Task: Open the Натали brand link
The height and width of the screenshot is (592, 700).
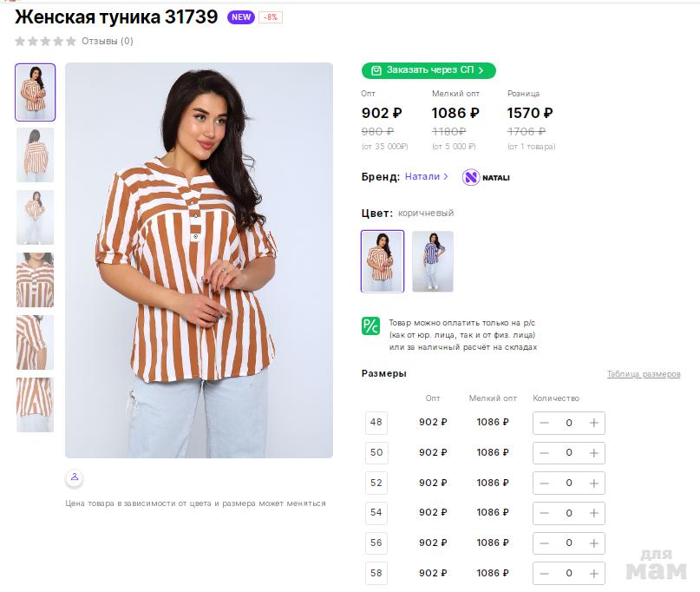Action: (426, 176)
